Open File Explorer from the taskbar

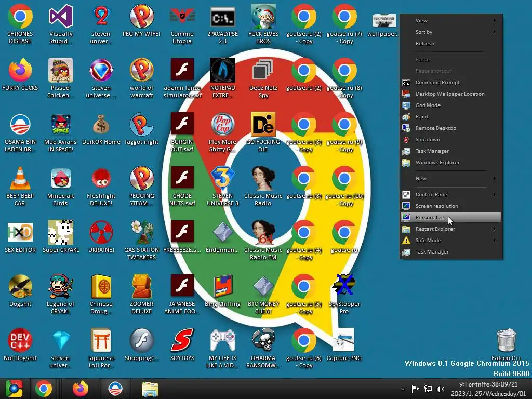(x=150, y=389)
